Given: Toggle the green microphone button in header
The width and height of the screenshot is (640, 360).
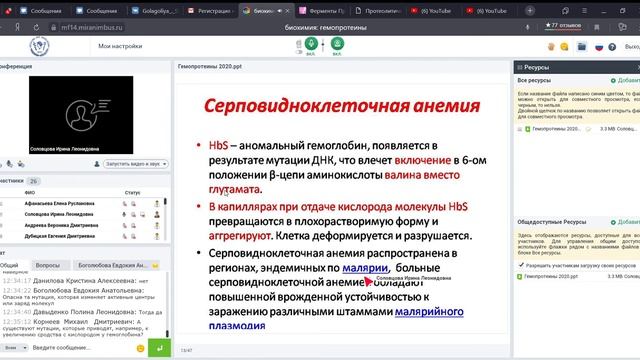Looking at the screenshot, I should [311, 43].
